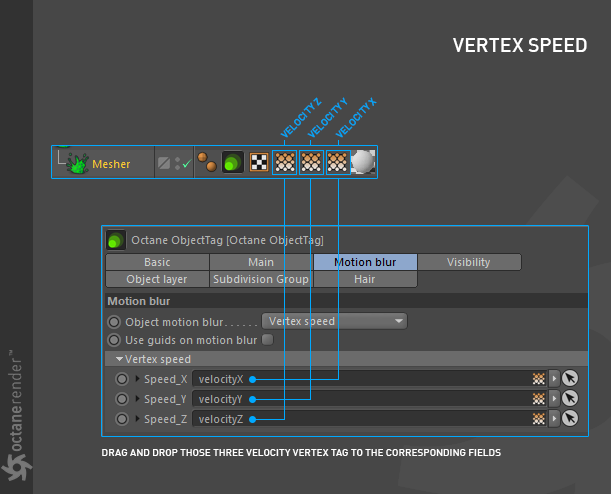
Task: Click the Octane ObjectTag header icon
Action: 116,240
